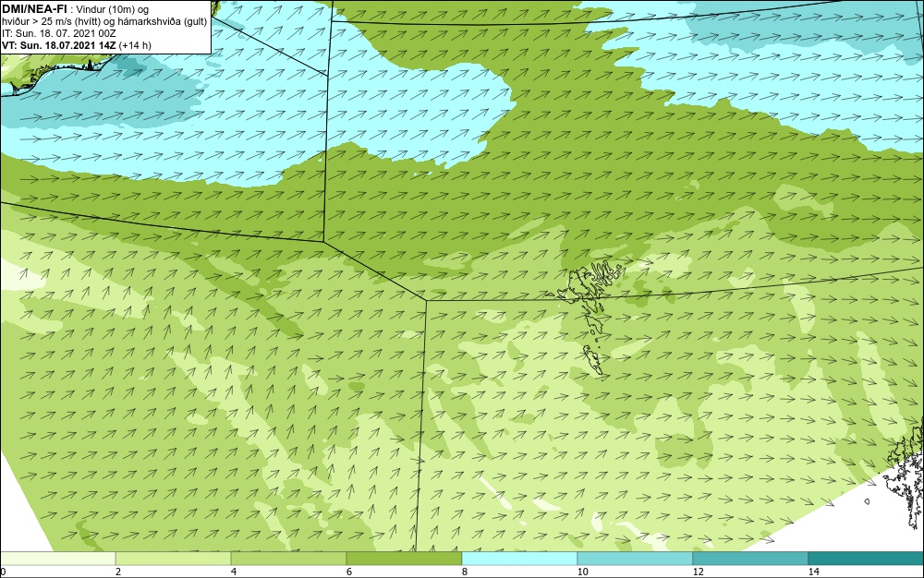The height and width of the screenshot is (578, 924).
Task: Click the 4-6 m/s green legend swatch
Action: coord(288,559)
